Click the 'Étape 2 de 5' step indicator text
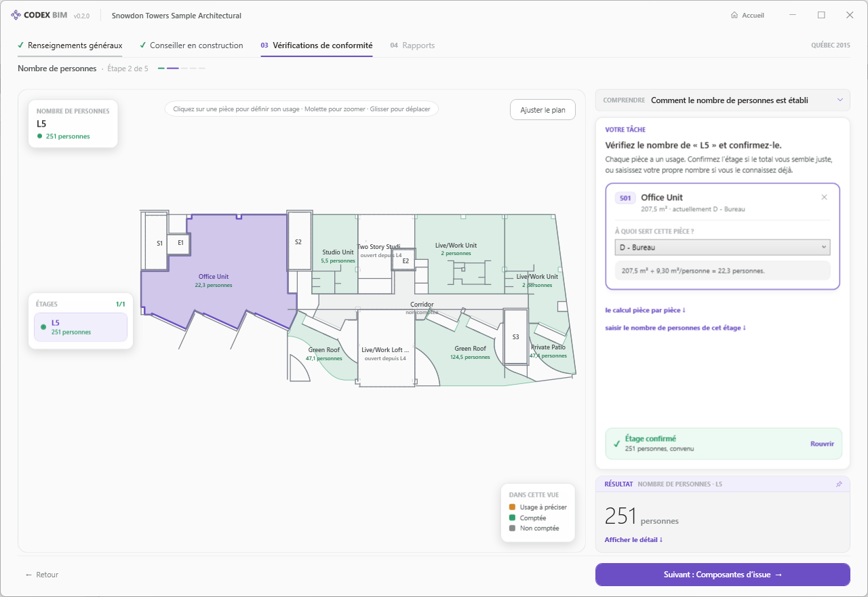The width and height of the screenshot is (868, 597). point(128,69)
